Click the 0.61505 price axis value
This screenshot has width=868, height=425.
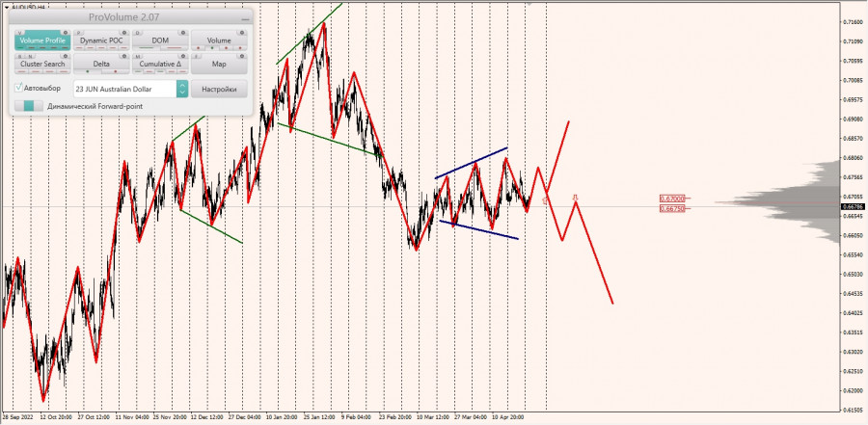(x=852, y=410)
